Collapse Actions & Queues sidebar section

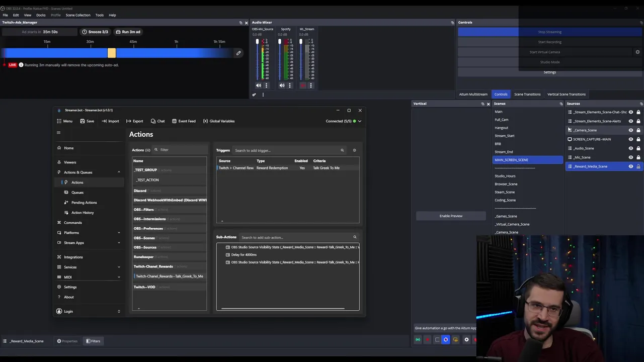click(119, 172)
